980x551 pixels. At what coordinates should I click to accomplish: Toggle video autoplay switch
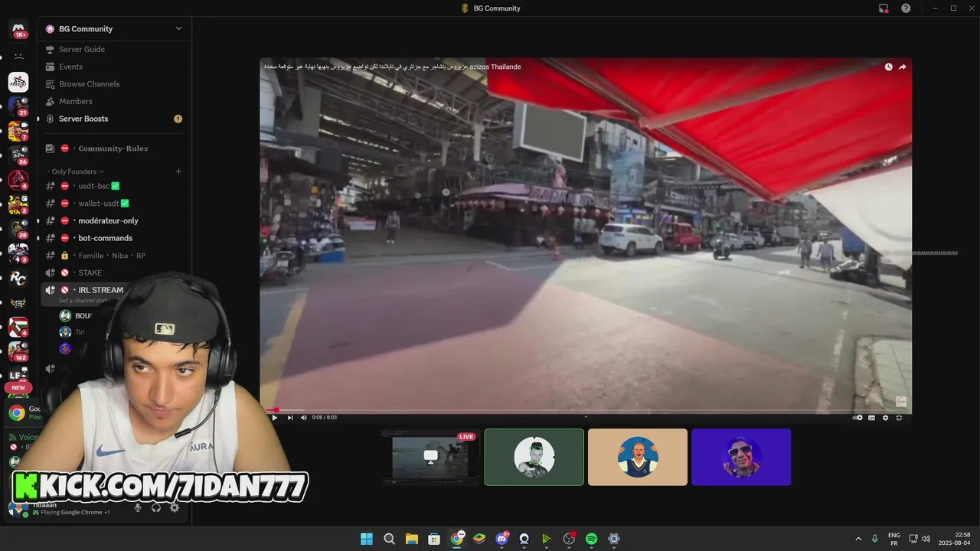[858, 417]
